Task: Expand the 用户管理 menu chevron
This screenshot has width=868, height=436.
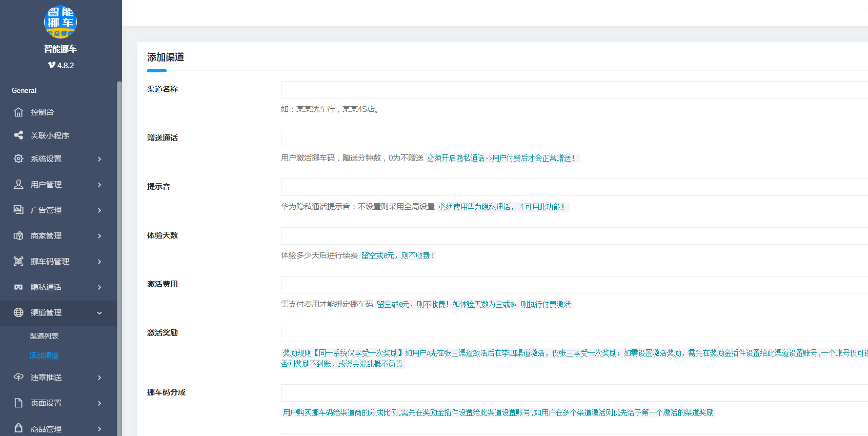Action: [x=99, y=185]
